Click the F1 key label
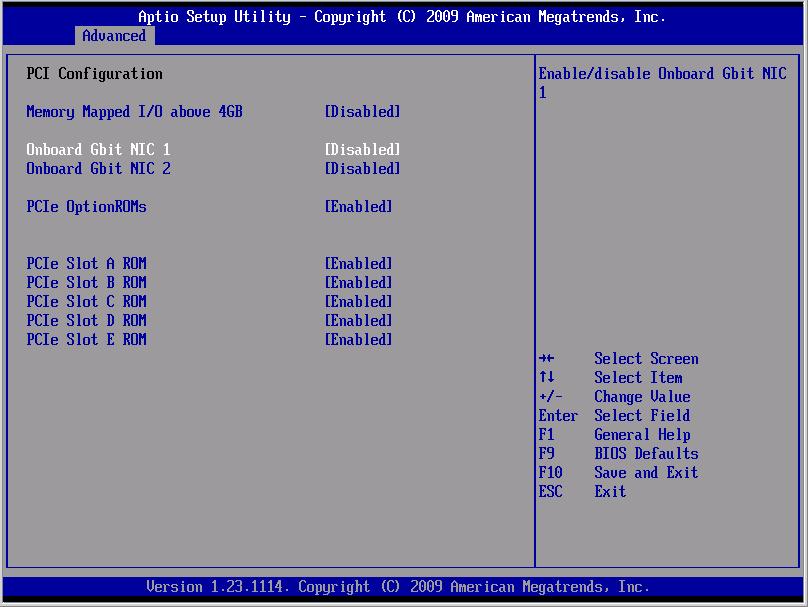This screenshot has height=607, width=808. [547, 434]
